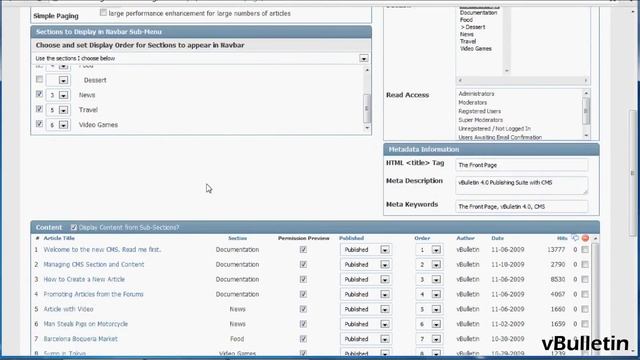The height and width of the screenshot is (360, 640).
Task: Toggle Permission Preview for 'Welcome to the new CMS'
Action: click(x=303, y=249)
